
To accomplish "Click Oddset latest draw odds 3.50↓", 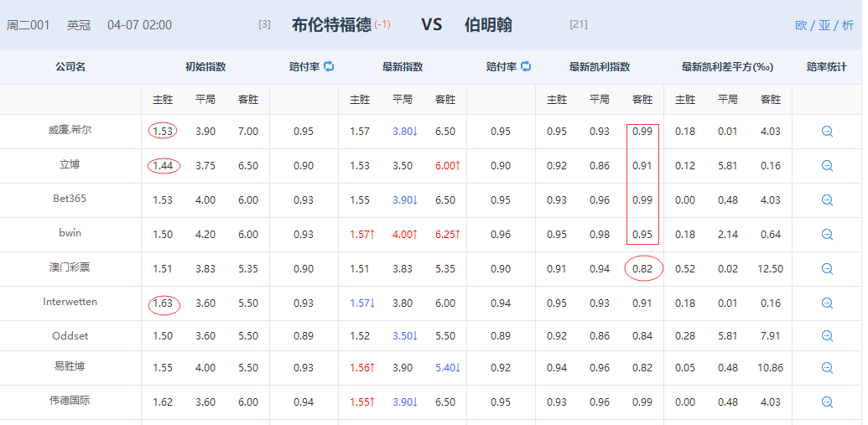I will coord(405,336).
